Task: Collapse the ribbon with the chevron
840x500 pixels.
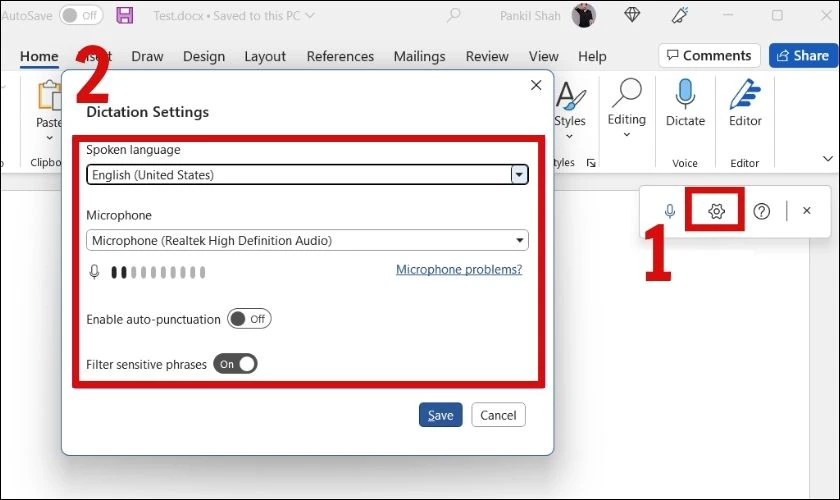Action: click(x=828, y=159)
